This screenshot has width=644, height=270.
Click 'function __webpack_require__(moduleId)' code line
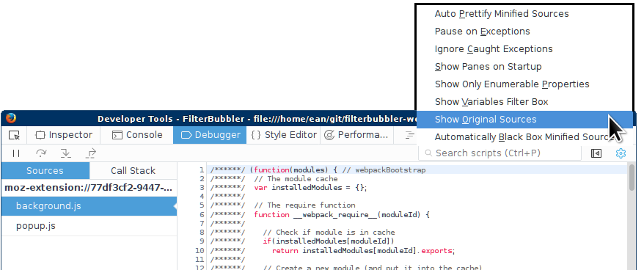point(342,214)
